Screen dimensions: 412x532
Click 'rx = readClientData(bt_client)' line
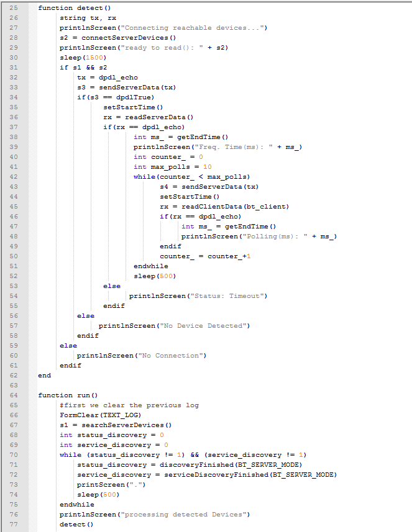point(224,207)
